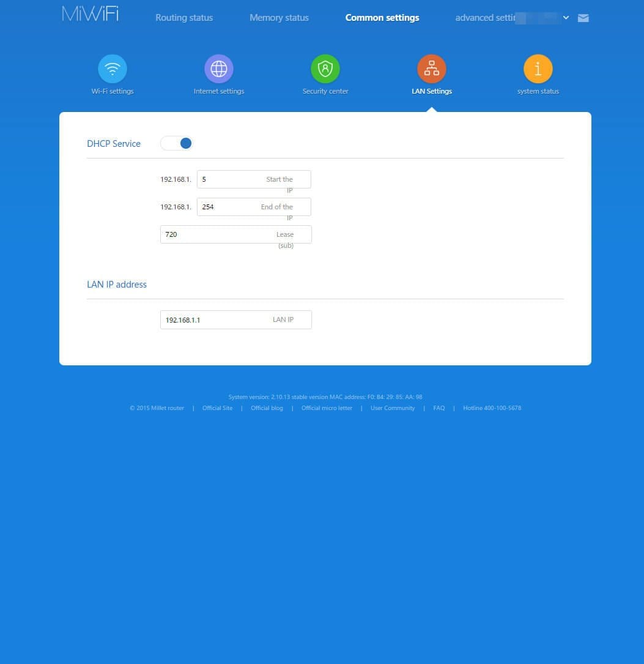Open the Common settings tab
Viewport: 644px width, 664px height.
point(382,18)
